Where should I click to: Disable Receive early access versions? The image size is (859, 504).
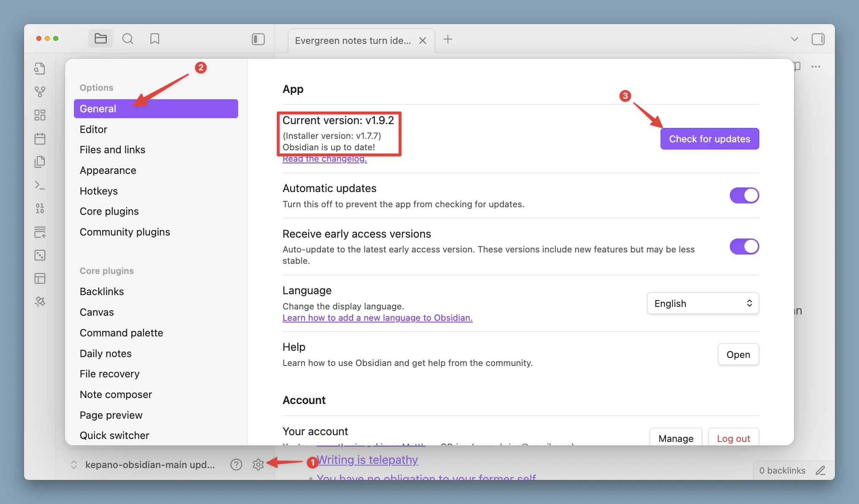tap(744, 247)
